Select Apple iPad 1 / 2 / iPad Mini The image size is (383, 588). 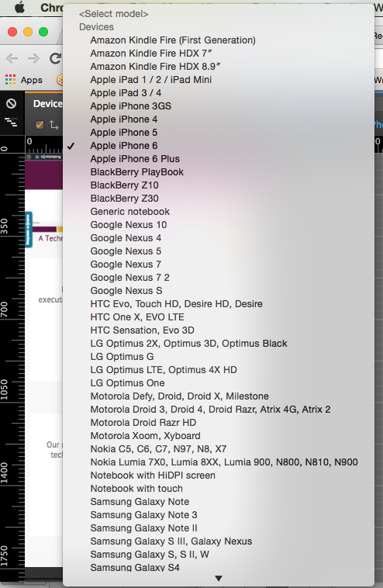pos(219,79)
